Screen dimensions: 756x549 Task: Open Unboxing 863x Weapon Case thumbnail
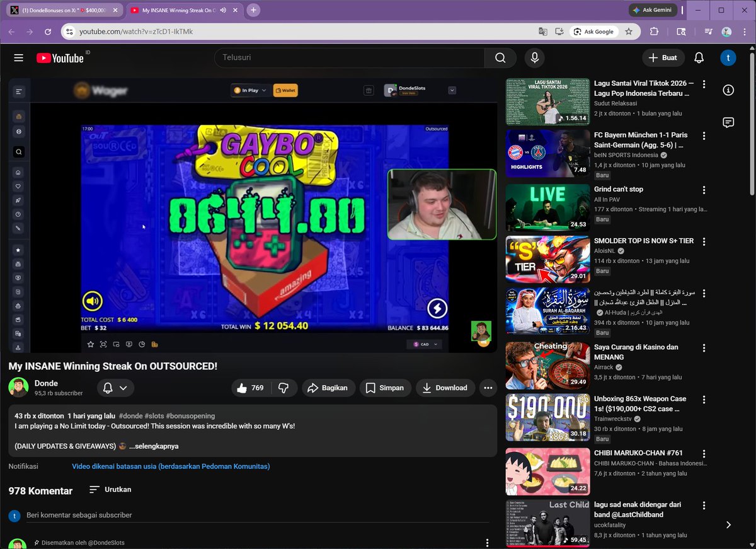547,417
